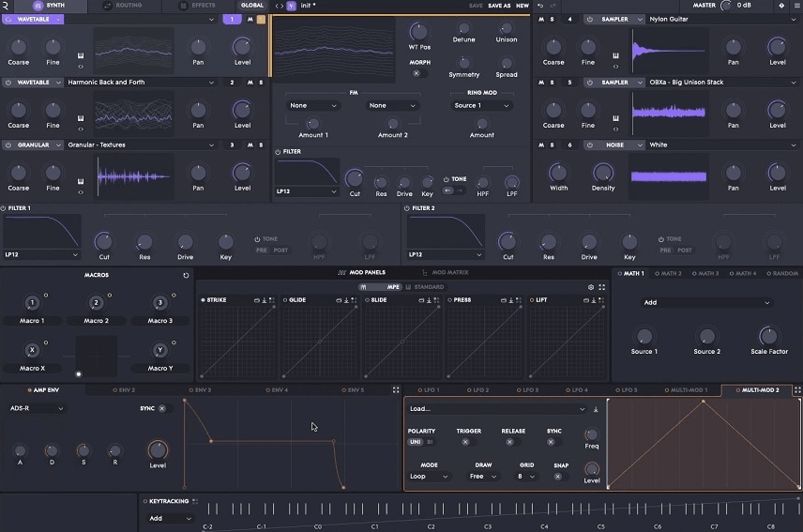Toggle keyboard tracking icon on oscillator 1

pyautogui.click(x=81, y=55)
